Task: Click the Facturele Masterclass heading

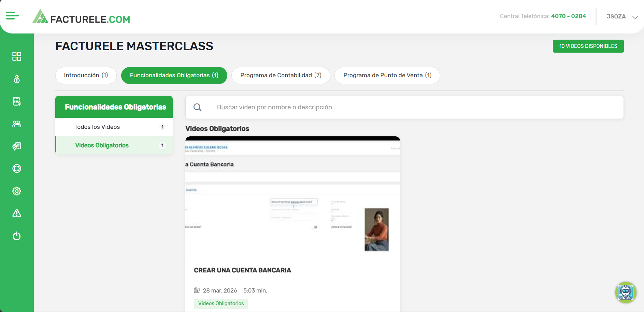Action: click(x=134, y=46)
